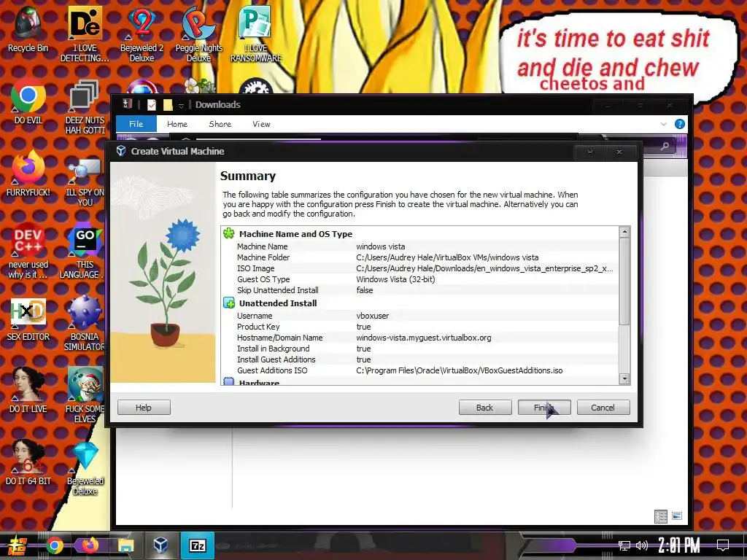The width and height of the screenshot is (747, 560).
Task: Open the GoLand THIS LANGUAGE shortcut
Action: coord(85,251)
